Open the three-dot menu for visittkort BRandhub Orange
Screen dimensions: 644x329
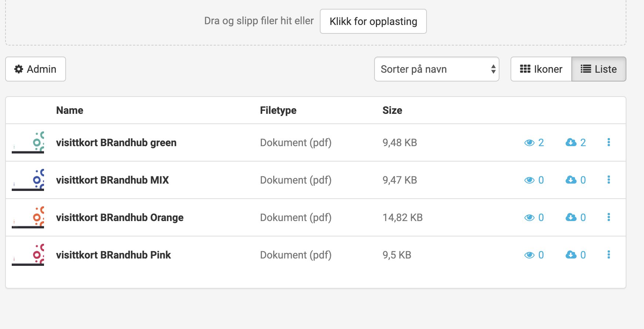[609, 217]
